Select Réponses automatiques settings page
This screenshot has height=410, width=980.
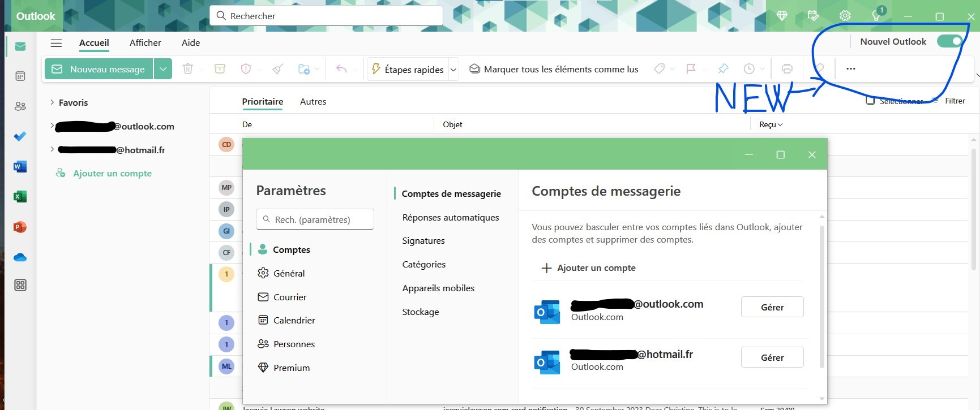tap(451, 217)
